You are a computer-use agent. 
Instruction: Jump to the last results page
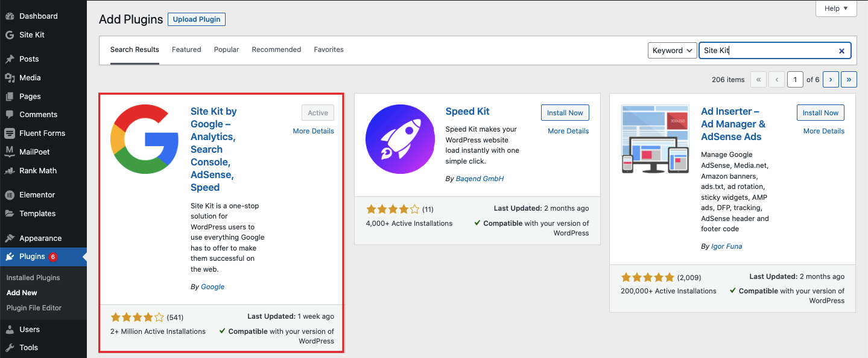pos(849,79)
